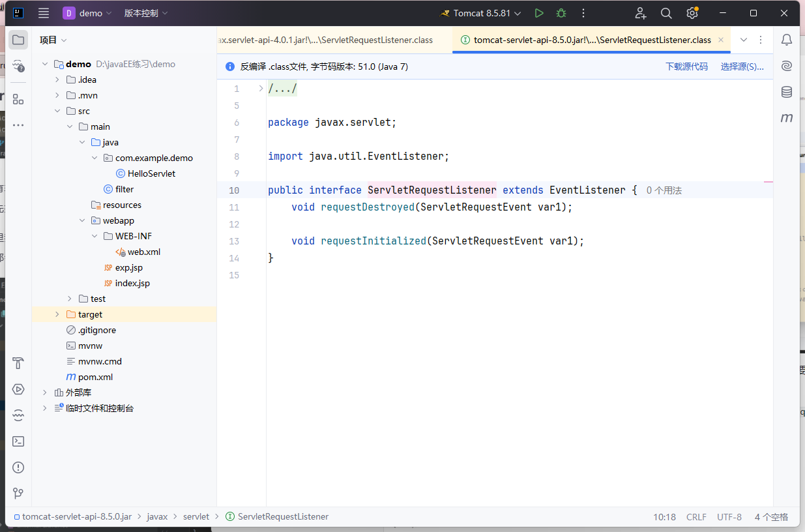
Task: Collapse the webapp folder node
Action: click(x=82, y=220)
